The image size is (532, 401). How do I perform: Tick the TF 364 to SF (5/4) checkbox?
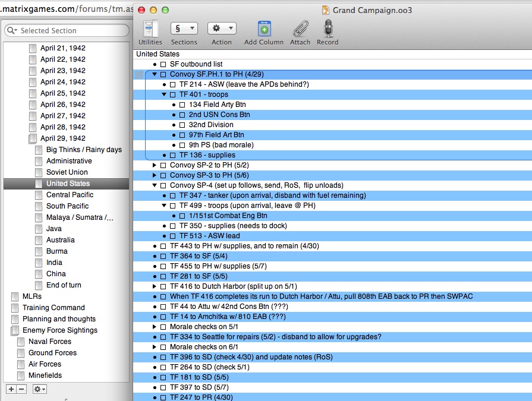163,256
